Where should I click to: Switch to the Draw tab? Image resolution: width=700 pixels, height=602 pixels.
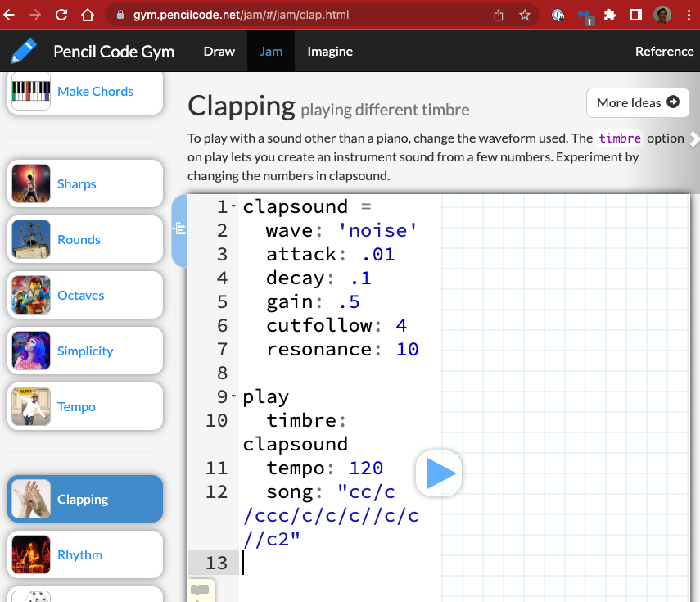[219, 51]
